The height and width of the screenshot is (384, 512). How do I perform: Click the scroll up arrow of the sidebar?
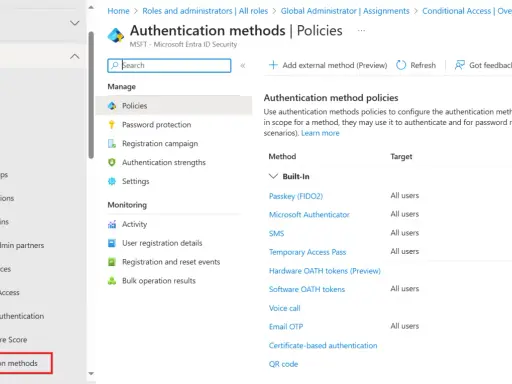coord(91,7)
